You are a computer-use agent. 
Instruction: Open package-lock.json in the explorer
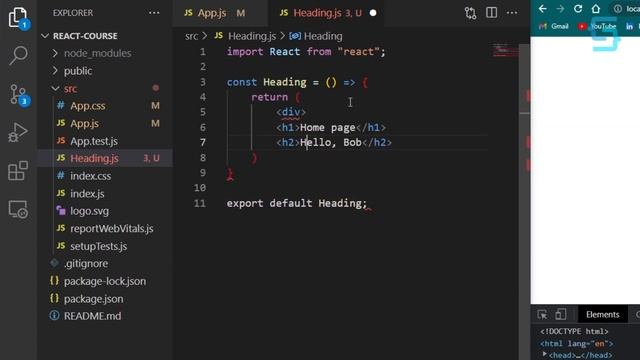pyautogui.click(x=105, y=281)
